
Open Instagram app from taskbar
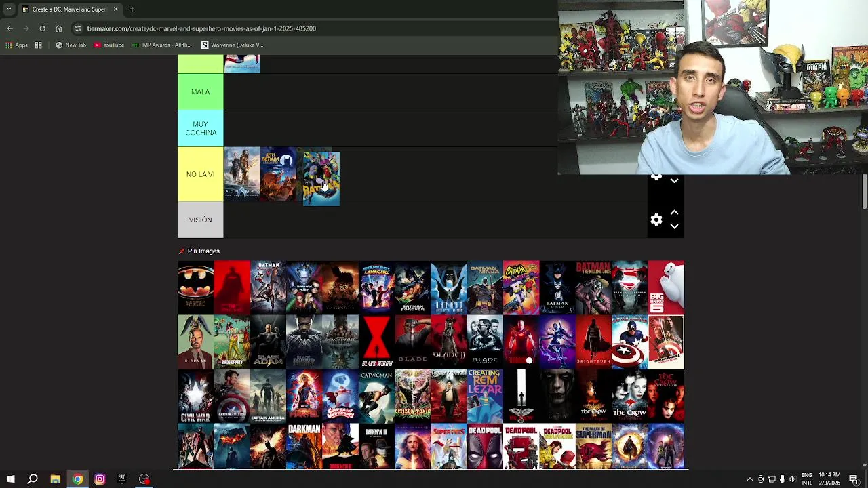coord(100,479)
